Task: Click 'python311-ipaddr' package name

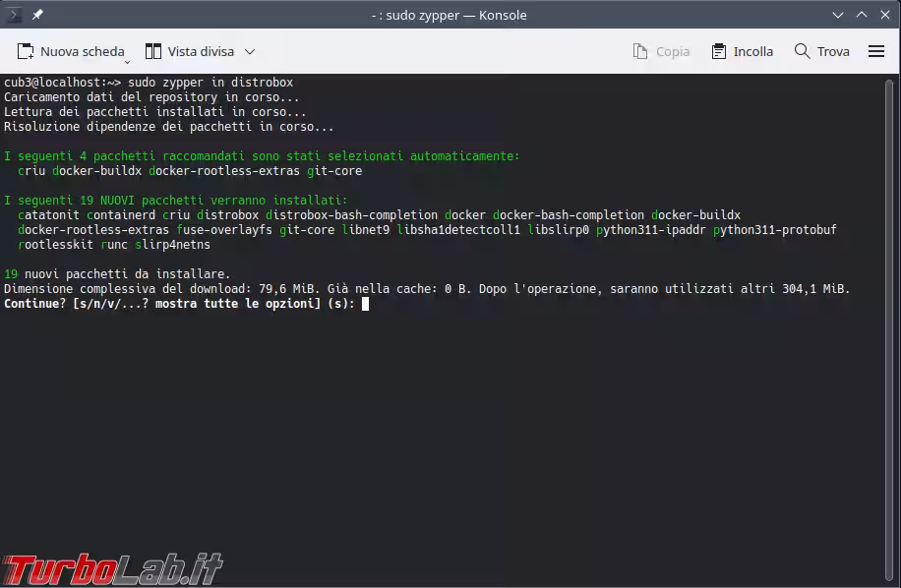Action: coord(650,230)
